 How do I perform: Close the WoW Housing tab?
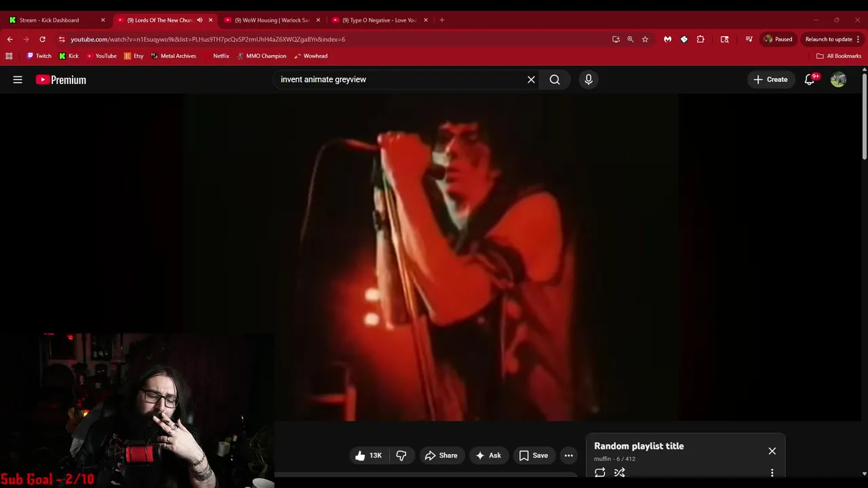tap(318, 20)
